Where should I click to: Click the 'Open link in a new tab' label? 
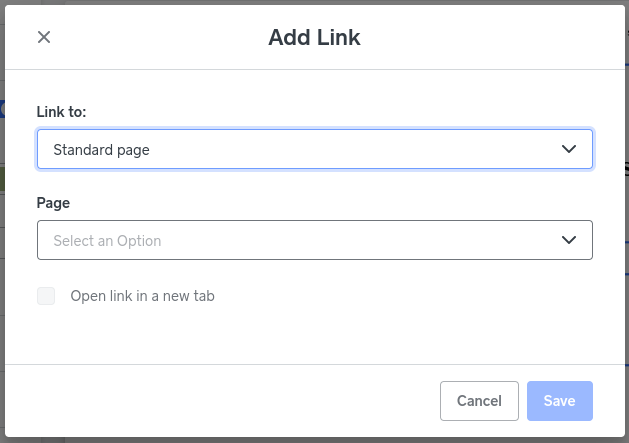(x=142, y=296)
